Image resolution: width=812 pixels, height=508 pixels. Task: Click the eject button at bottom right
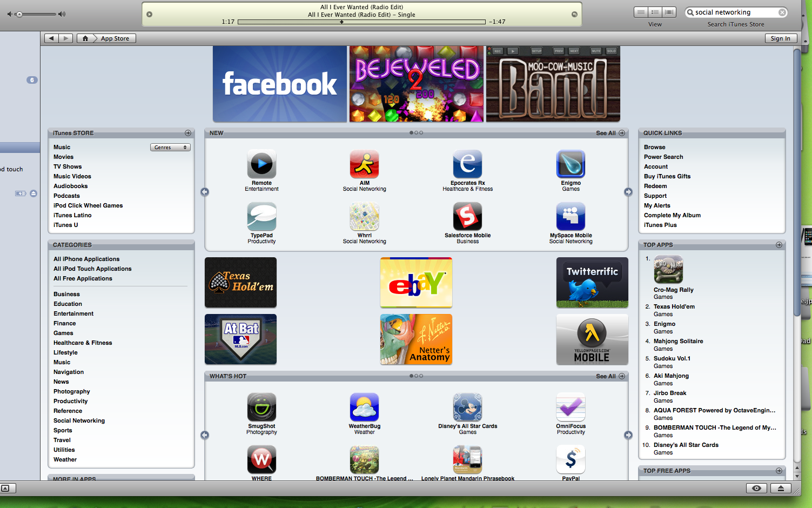[781, 488]
